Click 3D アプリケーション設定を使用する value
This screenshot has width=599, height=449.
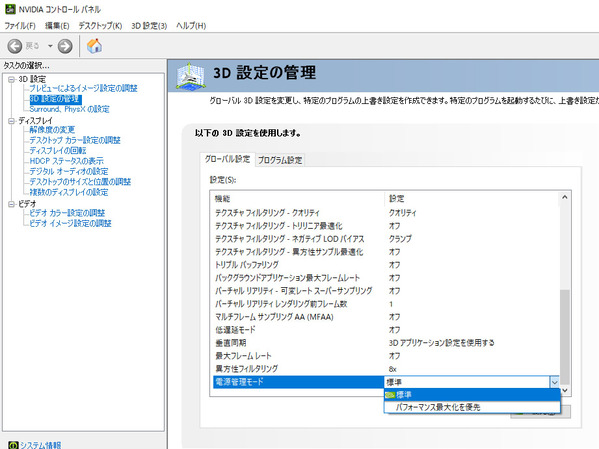point(442,343)
